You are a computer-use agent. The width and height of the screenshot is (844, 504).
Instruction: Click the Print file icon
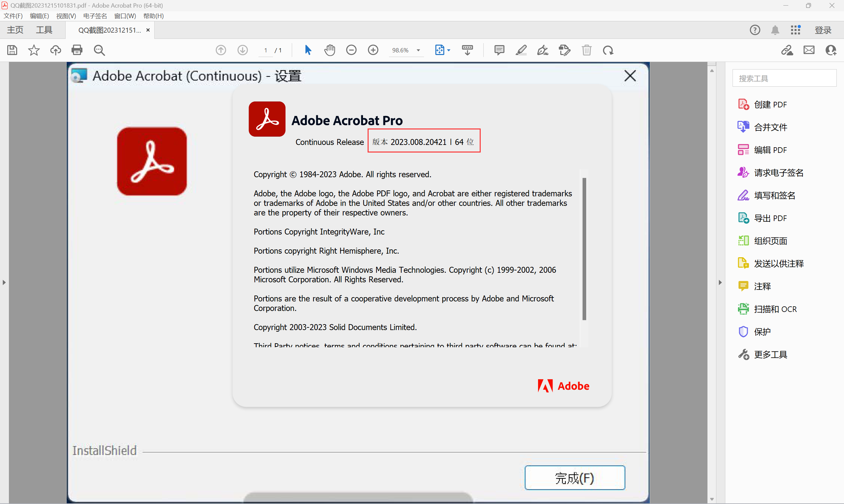point(77,50)
